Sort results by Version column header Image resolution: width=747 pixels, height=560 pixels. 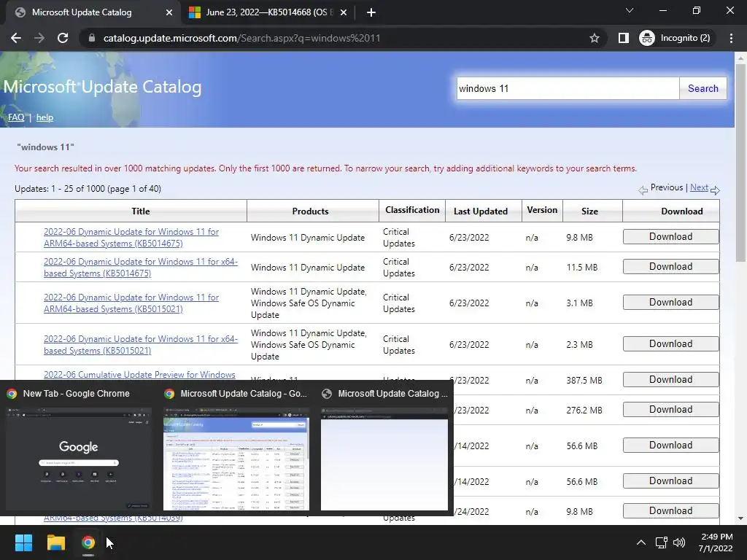click(x=542, y=210)
